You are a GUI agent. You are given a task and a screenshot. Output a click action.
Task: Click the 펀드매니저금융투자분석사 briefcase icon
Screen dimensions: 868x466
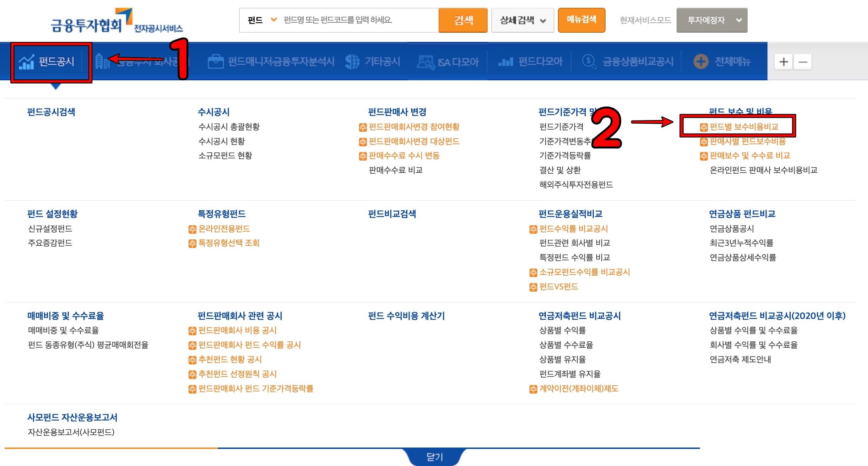tap(216, 62)
